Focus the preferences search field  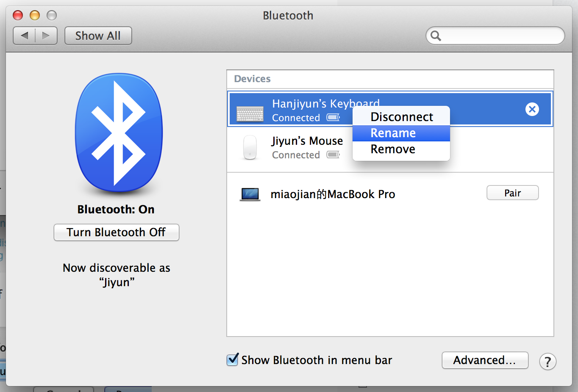[x=495, y=36]
